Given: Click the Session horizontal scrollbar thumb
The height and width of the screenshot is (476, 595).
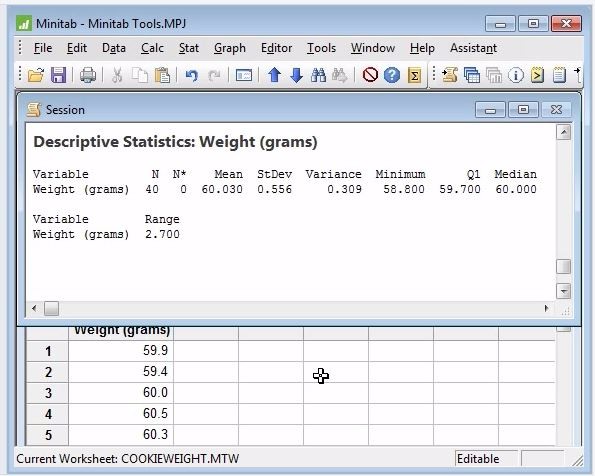Looking at the screenshot, I should pos(51,308).
